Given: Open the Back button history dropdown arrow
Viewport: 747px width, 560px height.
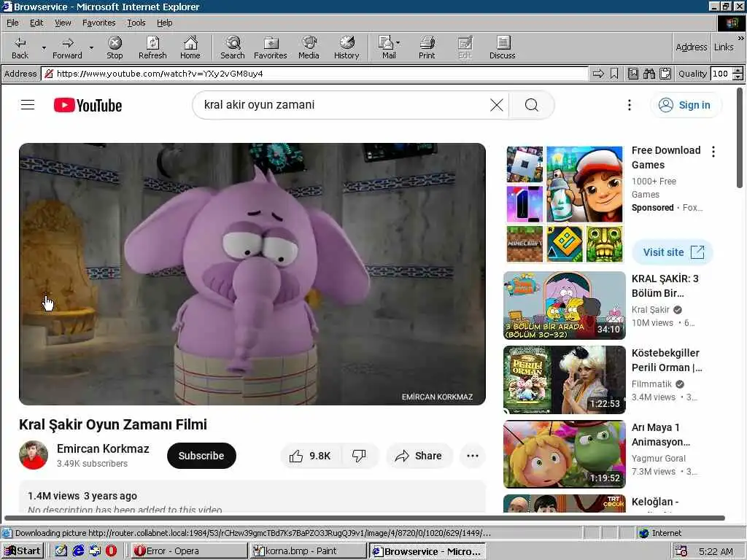Looking at the screenshot, I should [44, 47].
